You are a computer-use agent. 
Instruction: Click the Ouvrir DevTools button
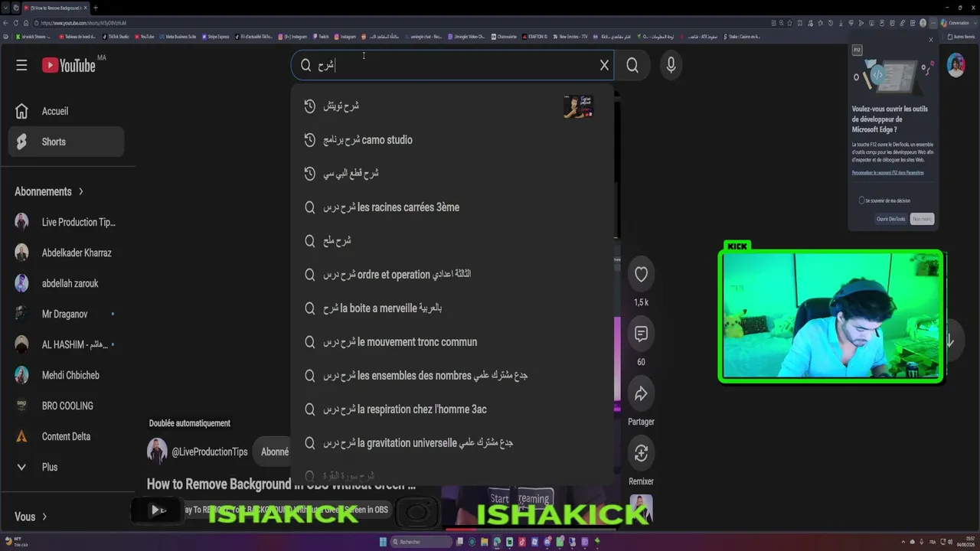click(x=891, y=219)
